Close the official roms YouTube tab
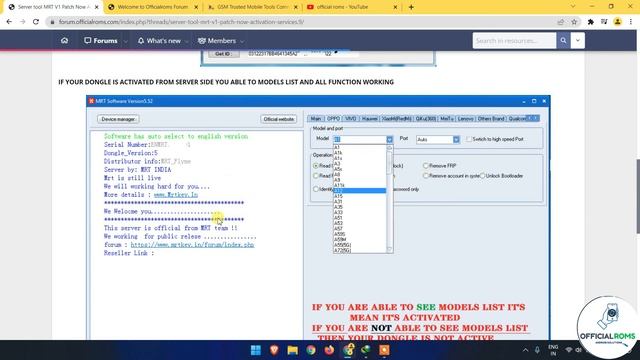This screenshot has width=640, height=360. [x=395, y=7]
